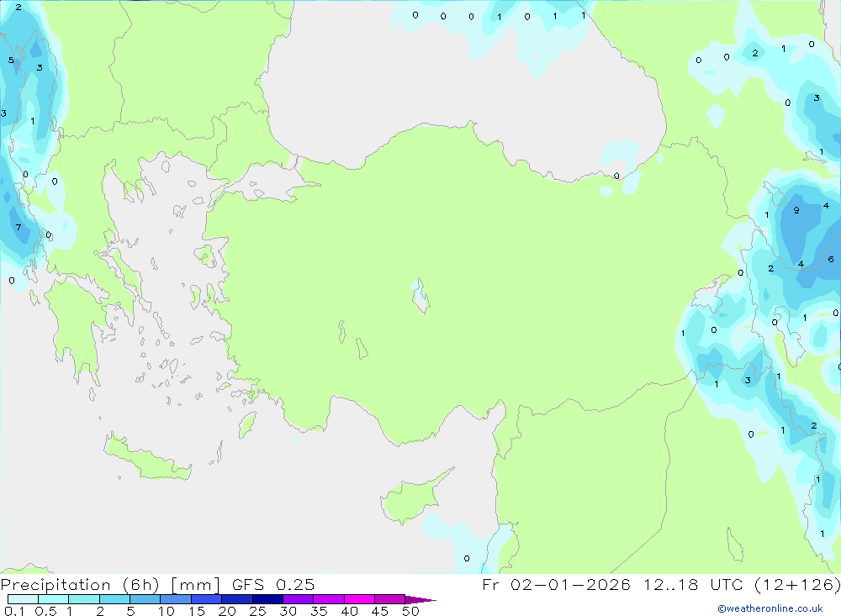Click the arrow tip above 50 mm on legend
The height and width of the screenshot is (616, 841).
421,600
